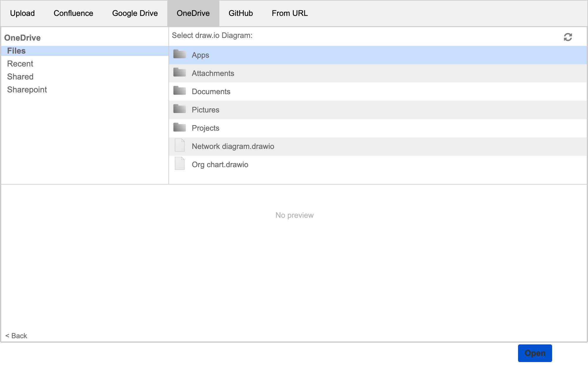Choose Network diagram.drawio file name
This screenshot has height=365, width=588.
coord(233,146)
